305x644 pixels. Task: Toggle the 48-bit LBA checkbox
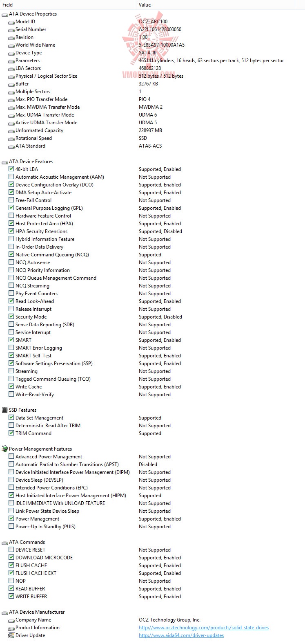(11, 169)
